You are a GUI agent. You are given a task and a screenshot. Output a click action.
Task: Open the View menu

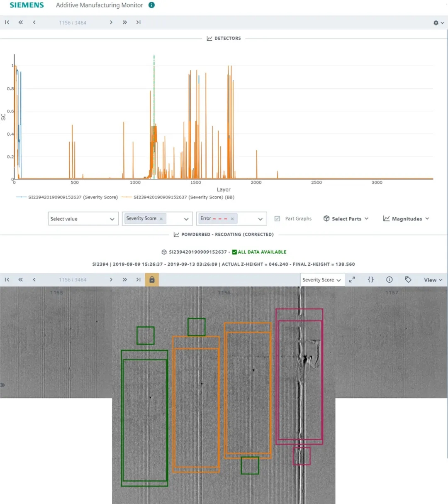click(433, 280)
